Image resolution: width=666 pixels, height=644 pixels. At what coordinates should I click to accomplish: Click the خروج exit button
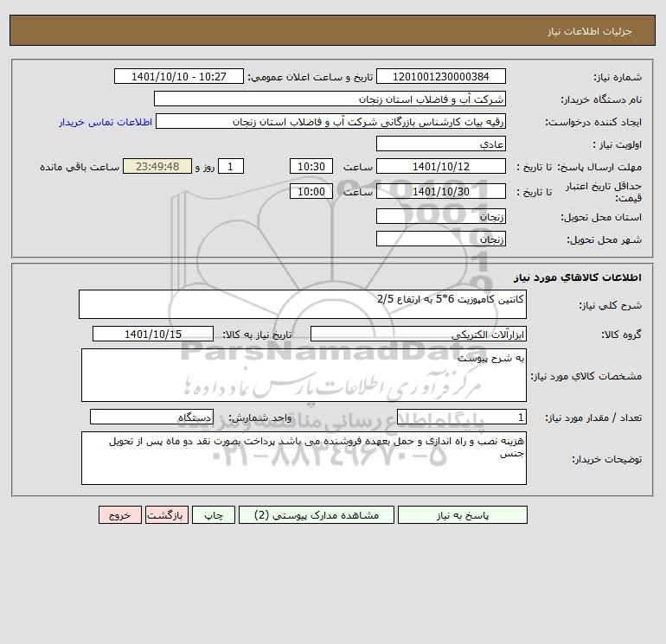point(120,515)
